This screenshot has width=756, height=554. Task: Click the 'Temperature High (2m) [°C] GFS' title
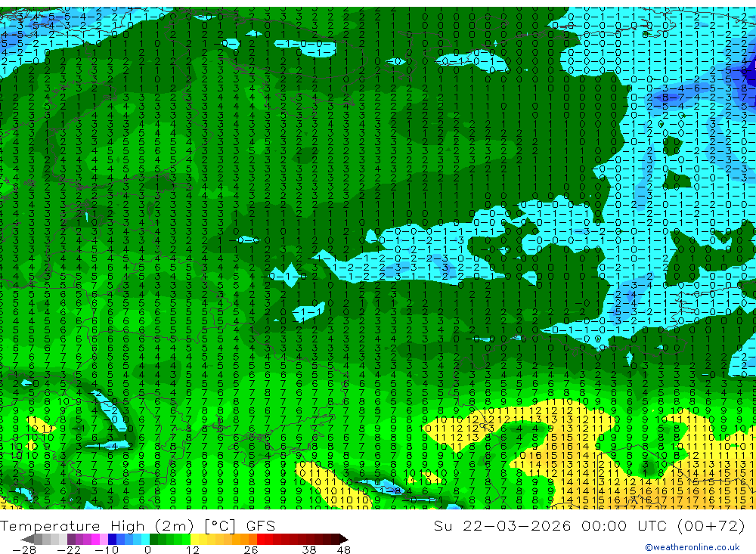pos(138,526)
